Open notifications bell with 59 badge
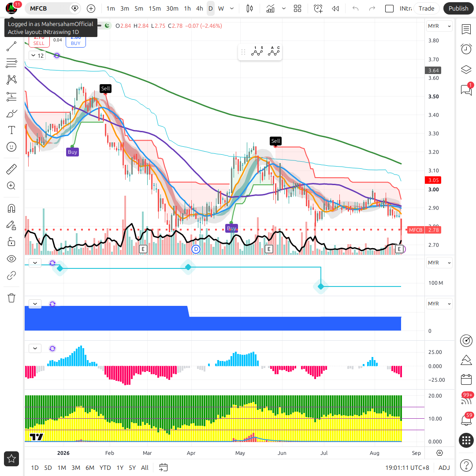476x476 pixels. click(x=466, y=420)
